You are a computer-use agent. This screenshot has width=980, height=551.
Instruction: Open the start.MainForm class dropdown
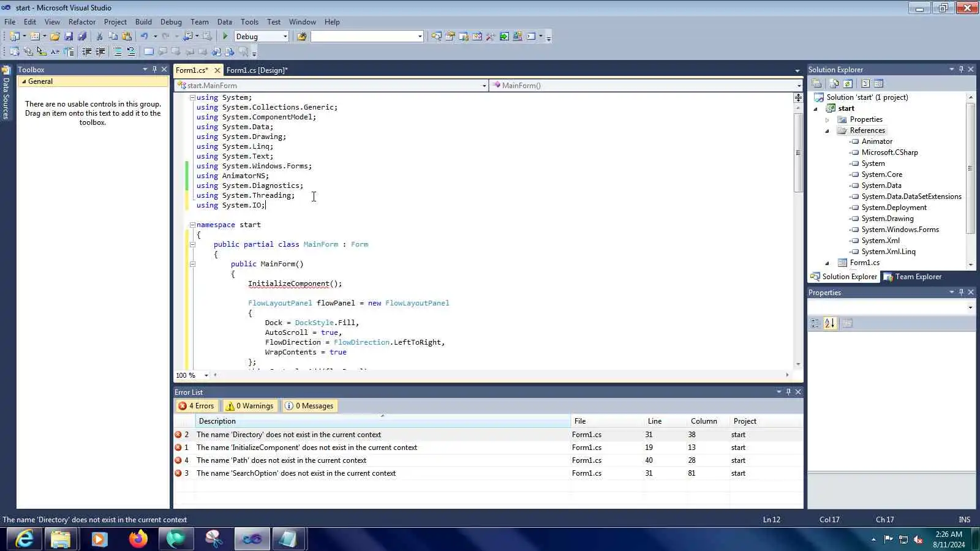tap(484, 86)
